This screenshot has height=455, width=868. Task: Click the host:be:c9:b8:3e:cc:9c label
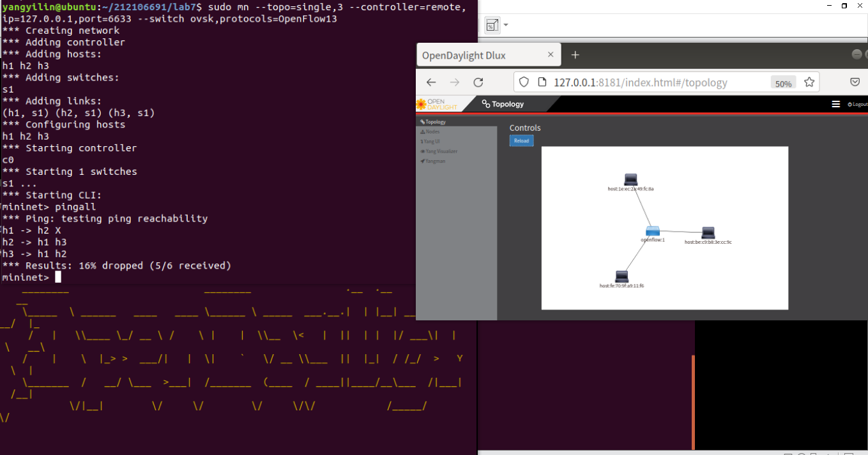[708, 242]
